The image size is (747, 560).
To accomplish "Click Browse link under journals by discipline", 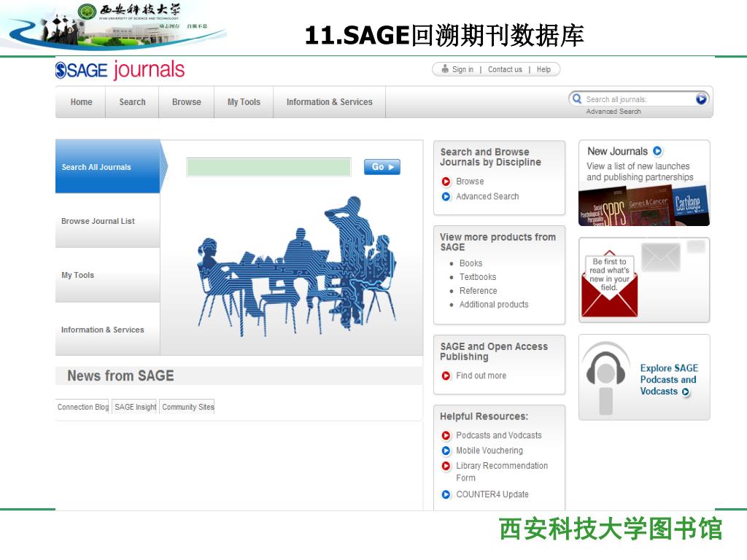I will point(470,182).
